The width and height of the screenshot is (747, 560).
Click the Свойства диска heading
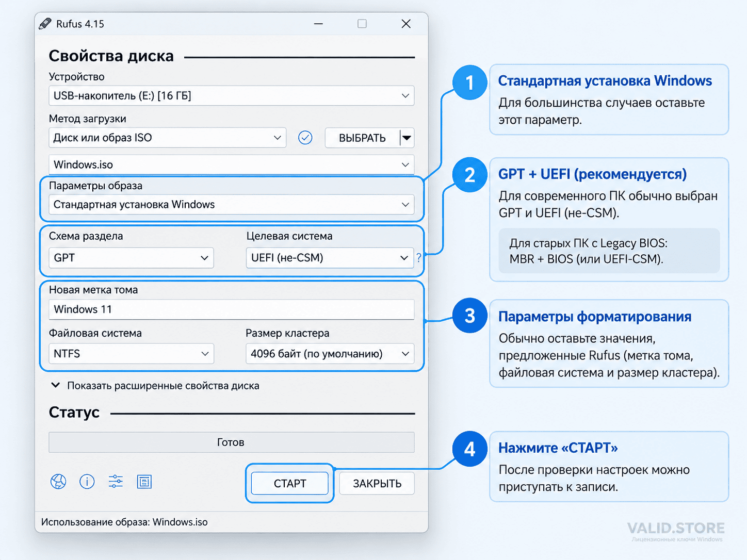tap(111, 56)
